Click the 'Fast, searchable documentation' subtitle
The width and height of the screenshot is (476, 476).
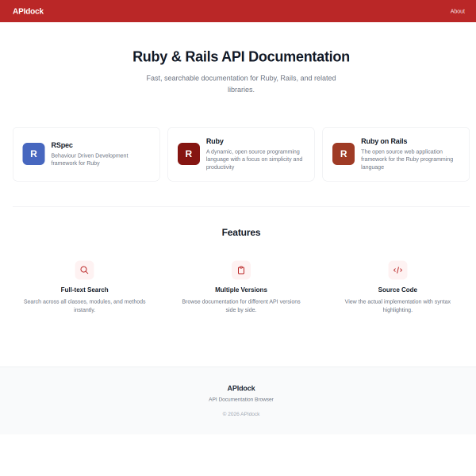(241, 84)
